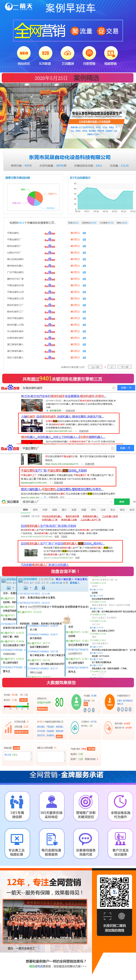Open snapshot icon in 茂名平面往复机 row
The image size is (136, 980).
point(84,318)
